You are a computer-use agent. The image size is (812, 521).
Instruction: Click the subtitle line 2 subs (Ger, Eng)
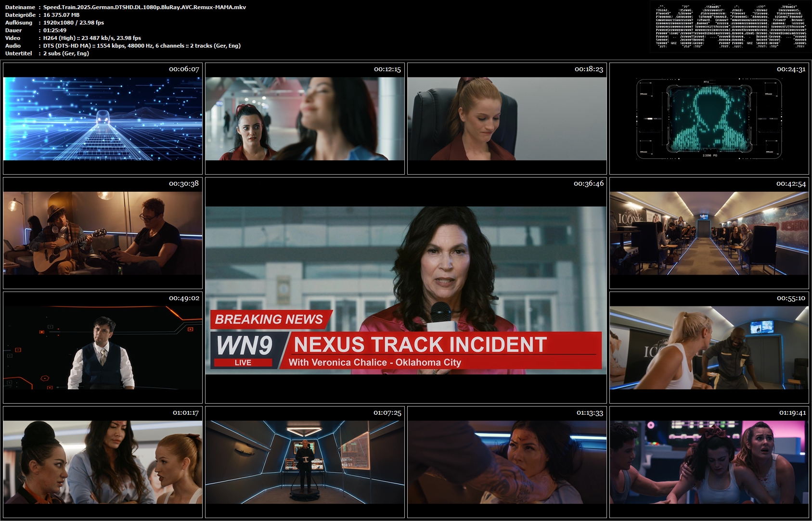pyautogui.click(x=66, y=53)
